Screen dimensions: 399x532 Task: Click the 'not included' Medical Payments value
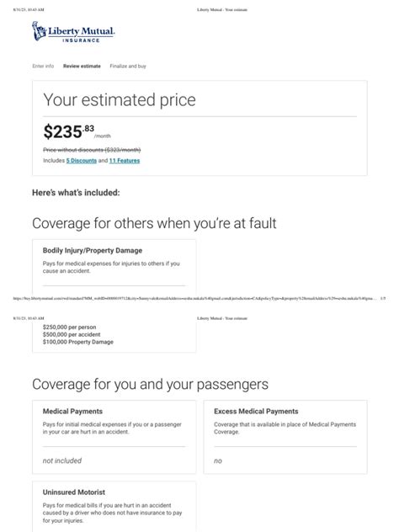point(62,460)
